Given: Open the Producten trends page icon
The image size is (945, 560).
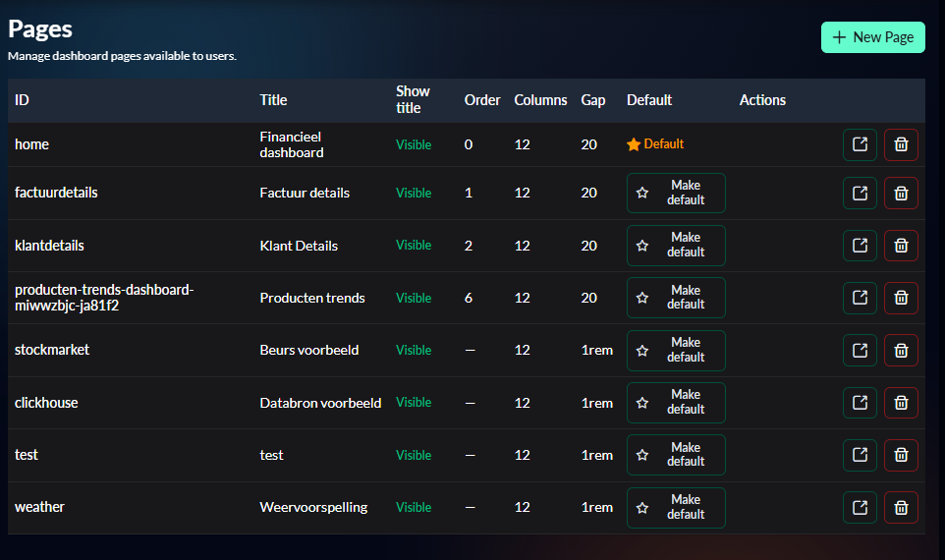Looking at the screenshot, I should [x=860, y=298].
